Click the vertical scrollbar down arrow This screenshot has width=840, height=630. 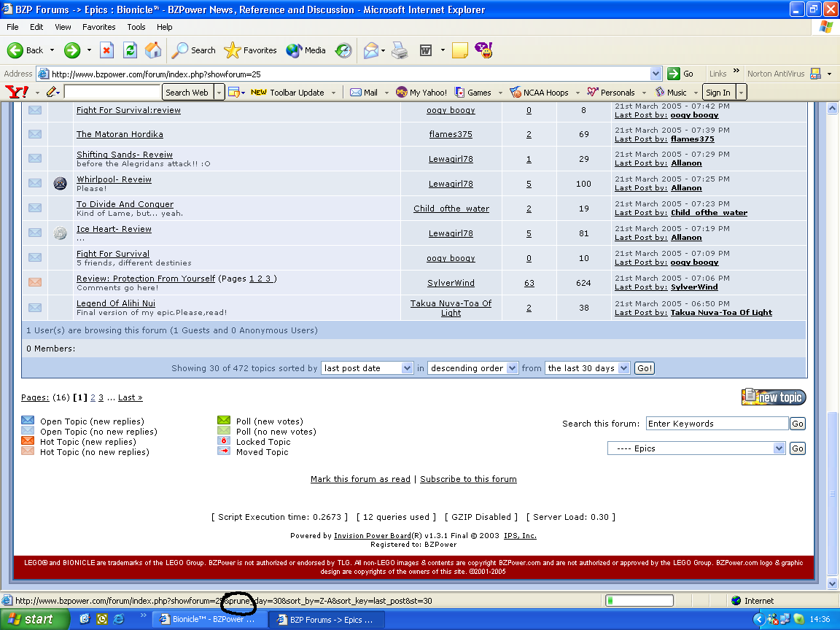click(x=832, y=583)
